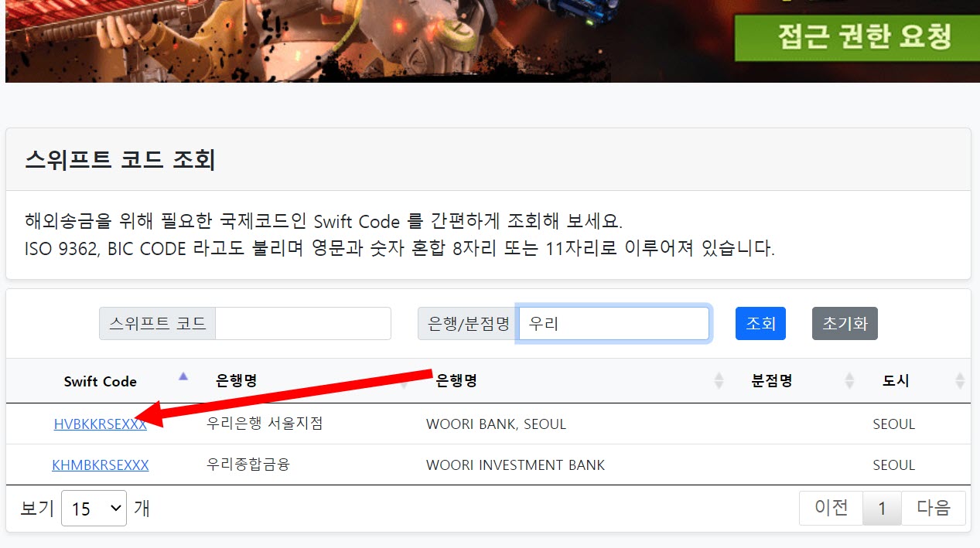Click the 다음 pagination button

(x=934, y=508)
